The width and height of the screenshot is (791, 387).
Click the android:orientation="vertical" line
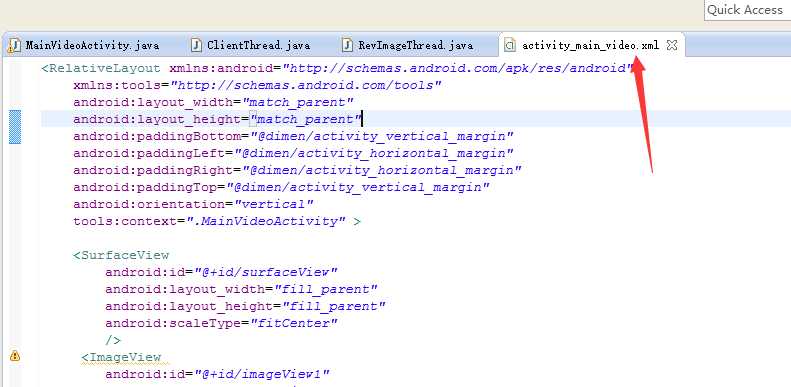point(193,204)
